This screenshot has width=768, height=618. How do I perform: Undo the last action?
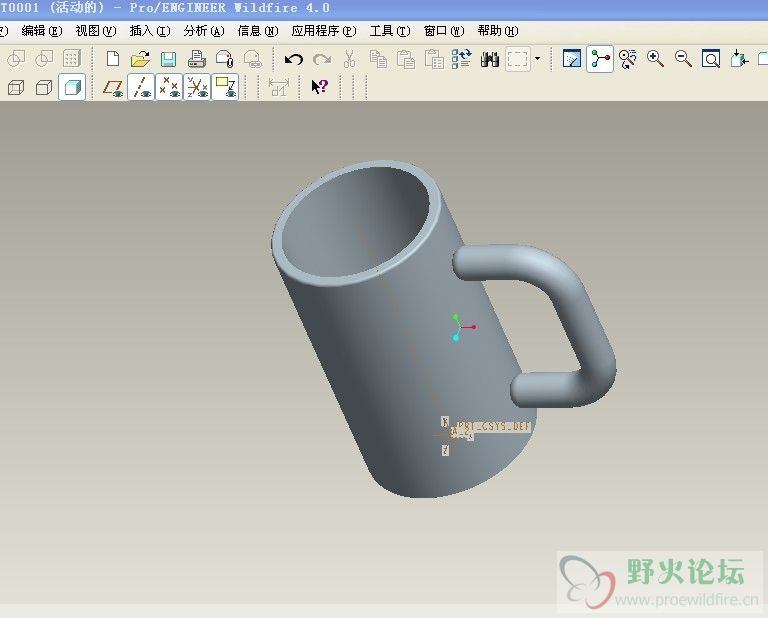293,59
